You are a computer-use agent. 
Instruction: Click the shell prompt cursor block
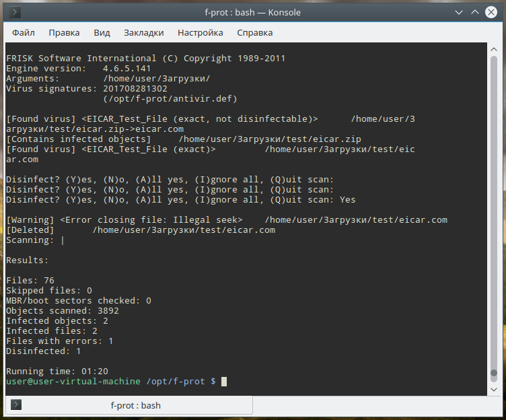[224, 382]
